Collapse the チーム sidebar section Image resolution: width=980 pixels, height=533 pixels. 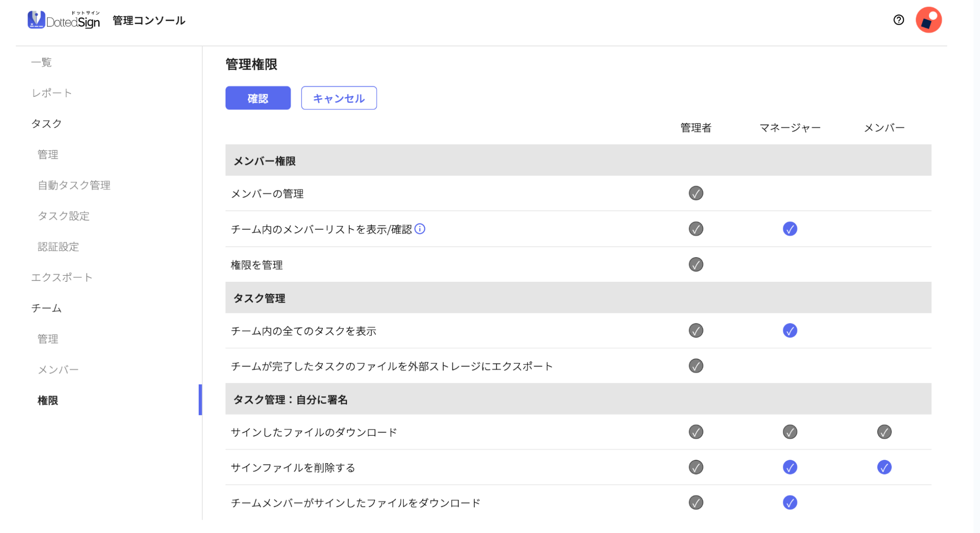(46, 308)
